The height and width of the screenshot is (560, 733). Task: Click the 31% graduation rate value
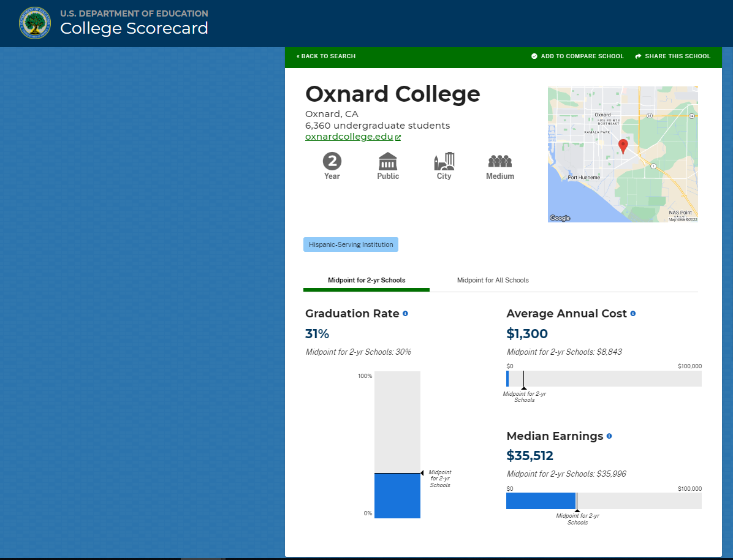[317, 334]
